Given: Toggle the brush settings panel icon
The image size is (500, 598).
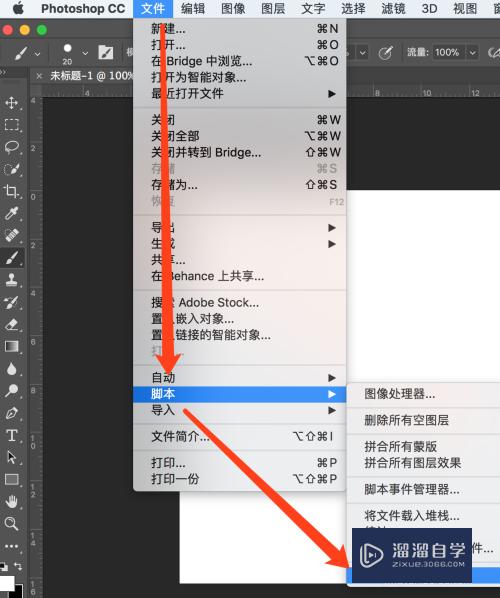Looking at the screenshot, I should pos(106,52).
